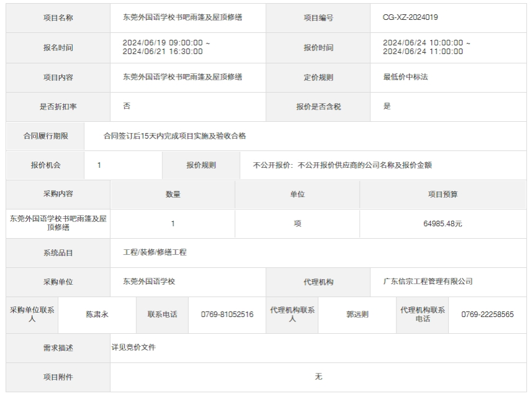Click the 代理机构联系电话 label

pos(423,315)
